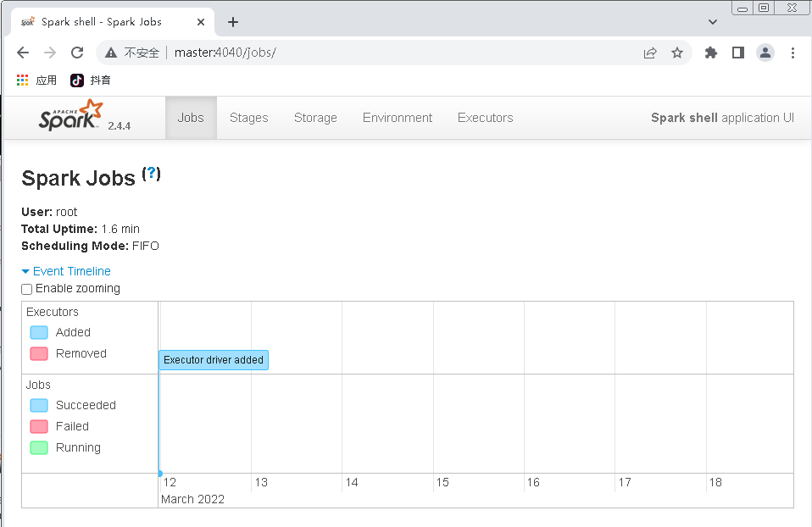Switch to the Stages tab
The width and height of the screenshot is (812, 527).
click(249, 118)
